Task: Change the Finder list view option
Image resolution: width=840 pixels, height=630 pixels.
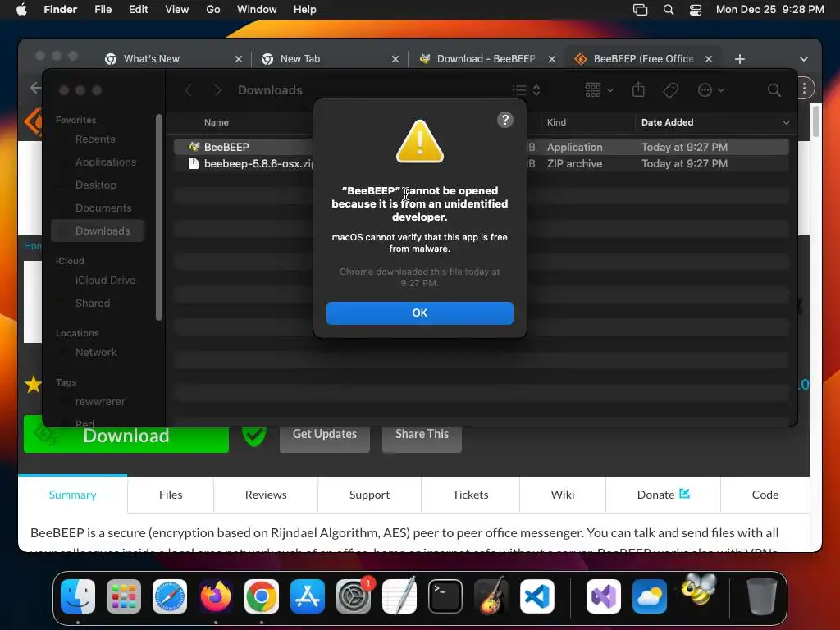Action: coord(526,90)
